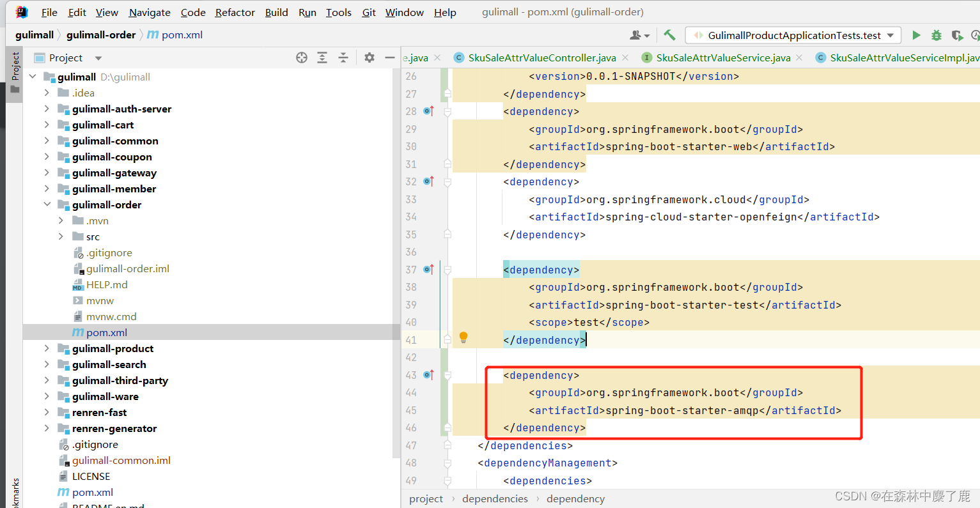Image resolution: width=980 pixels, height=508 pixels.
Task: Expand the gulimall-product module
Action: [47, 348]
